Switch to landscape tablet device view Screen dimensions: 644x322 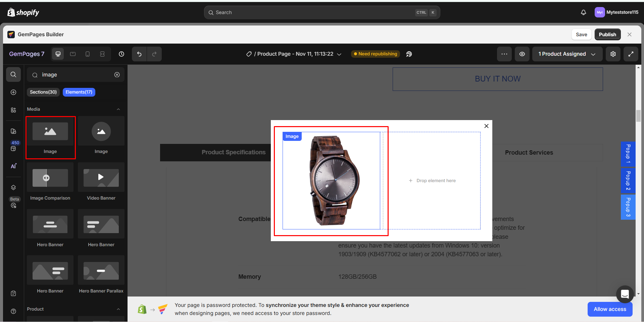(73, 54)
